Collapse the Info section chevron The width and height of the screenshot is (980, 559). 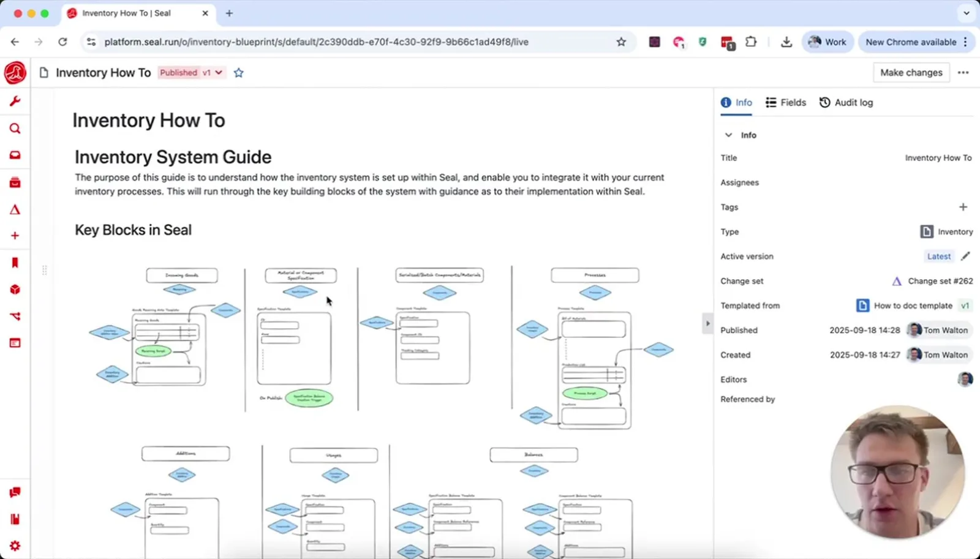point(728,135)
